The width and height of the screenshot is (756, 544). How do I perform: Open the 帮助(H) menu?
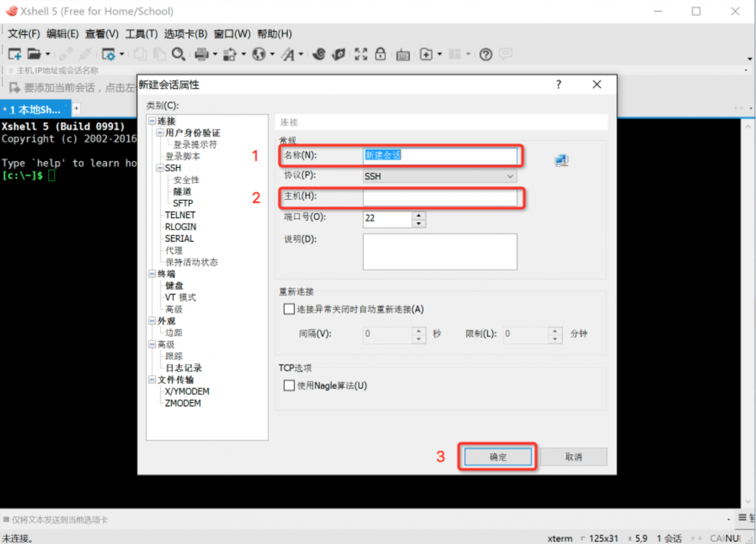tap(275, 34)
